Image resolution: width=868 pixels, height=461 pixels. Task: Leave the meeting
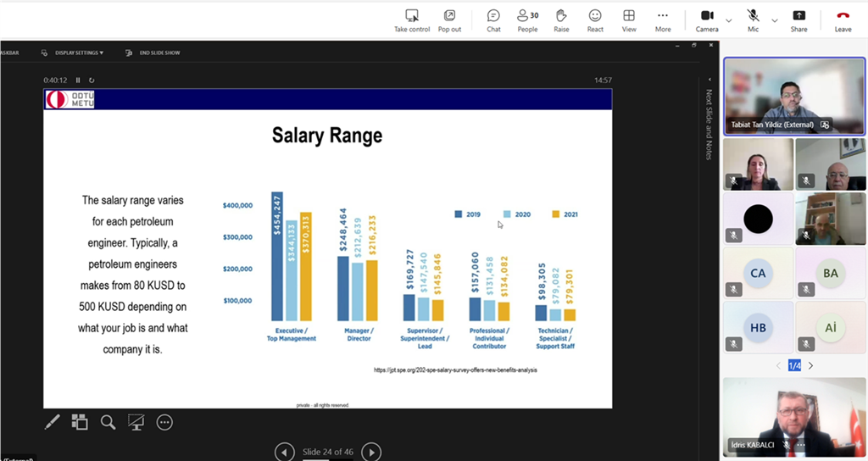[843, 20]
